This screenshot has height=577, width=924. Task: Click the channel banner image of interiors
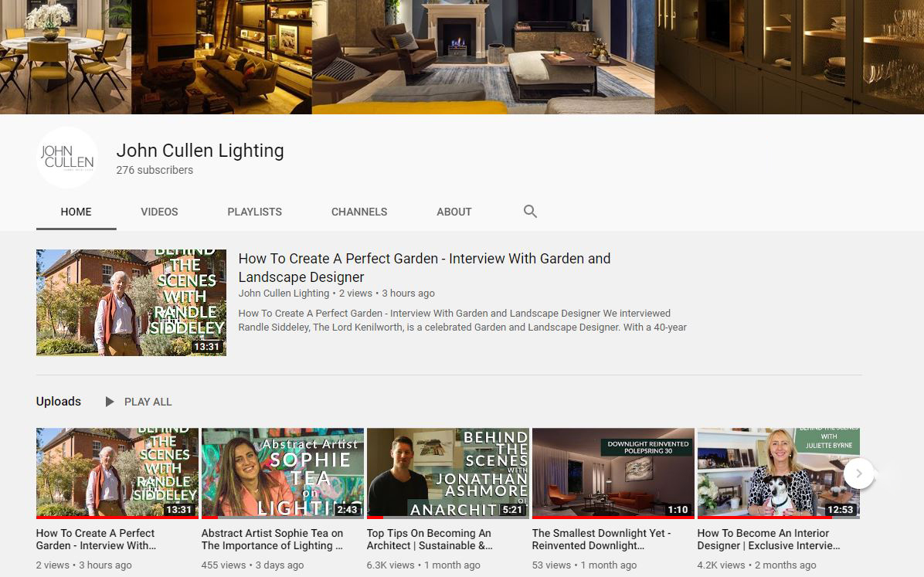(x=462, y=56)
